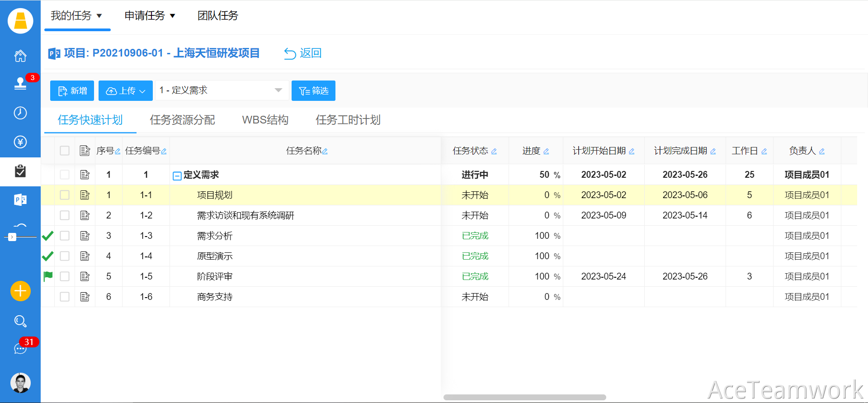
Task: Open chat messages icon with badge 31
Action: coord(20,349)
